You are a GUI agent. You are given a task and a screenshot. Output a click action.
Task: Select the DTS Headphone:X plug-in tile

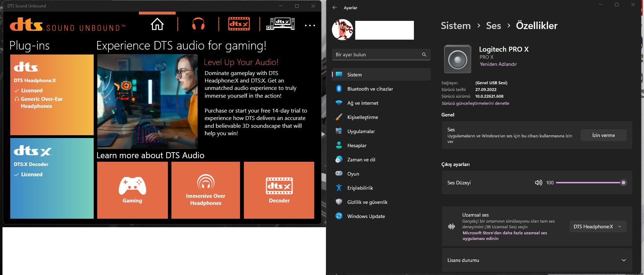[x=52, y=95]
